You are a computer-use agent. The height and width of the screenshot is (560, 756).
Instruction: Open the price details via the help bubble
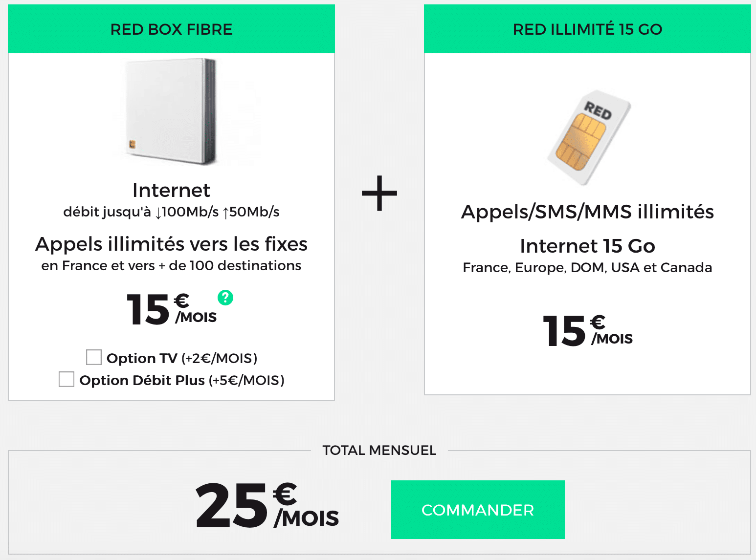(x=225, y=297)
